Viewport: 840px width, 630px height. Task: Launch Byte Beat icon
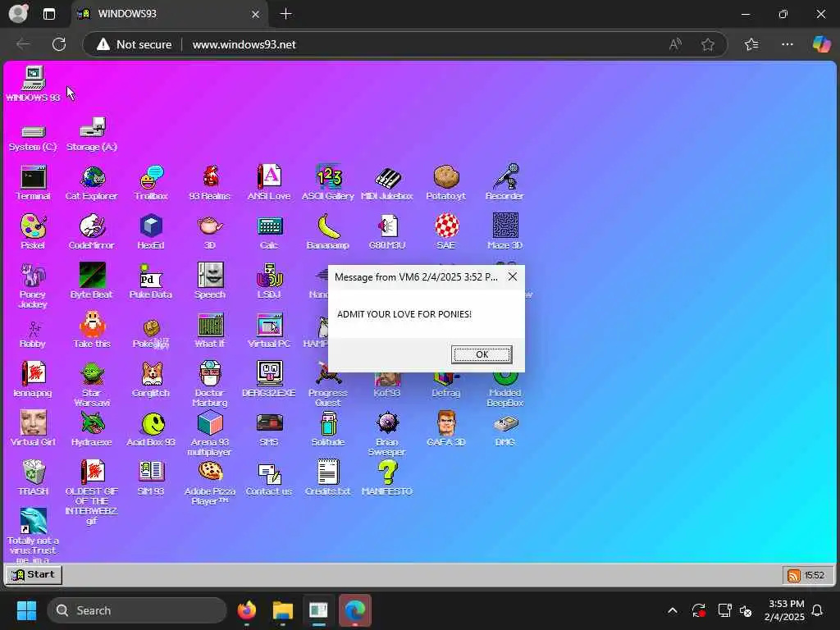coord(92,281)
